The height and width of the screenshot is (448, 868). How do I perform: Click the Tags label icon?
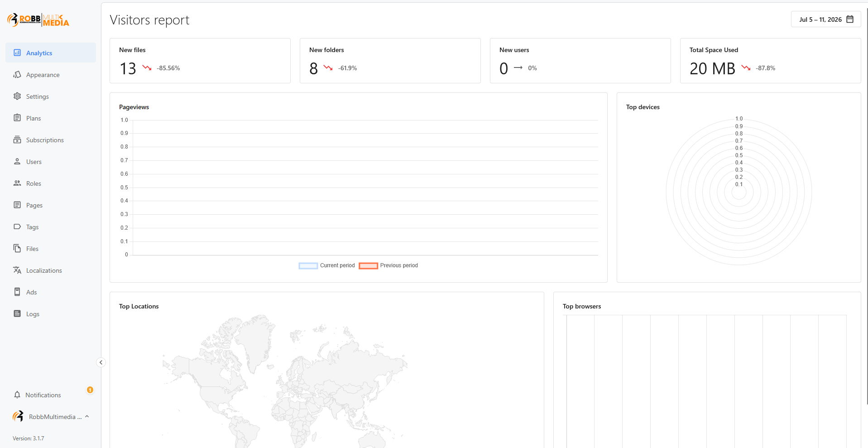pos(17,226)
